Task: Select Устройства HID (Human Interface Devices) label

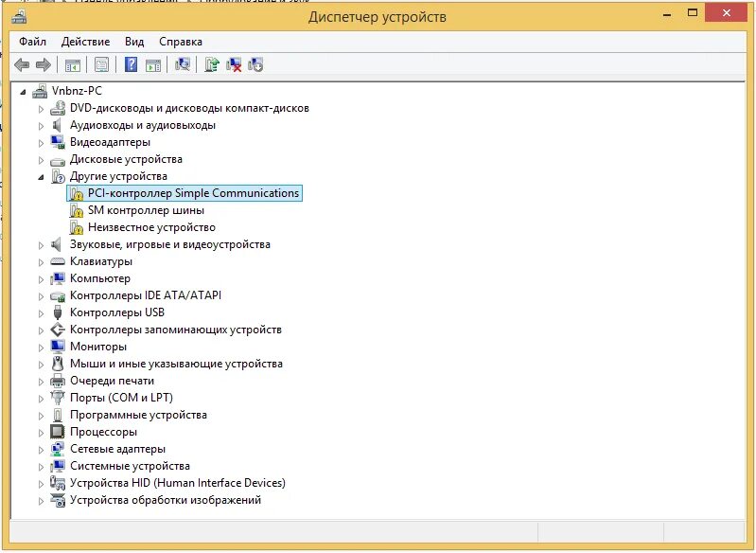Action: (x=178, y=483)
